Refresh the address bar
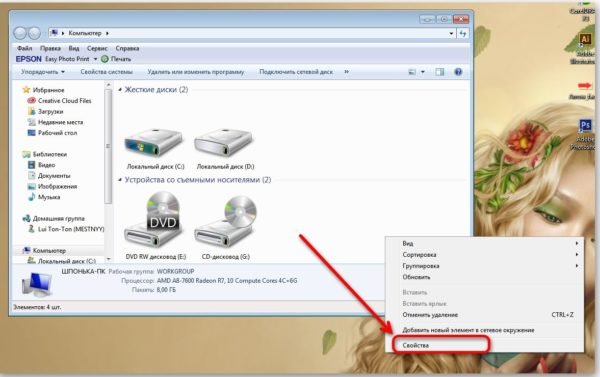 [x=463, y=33]
